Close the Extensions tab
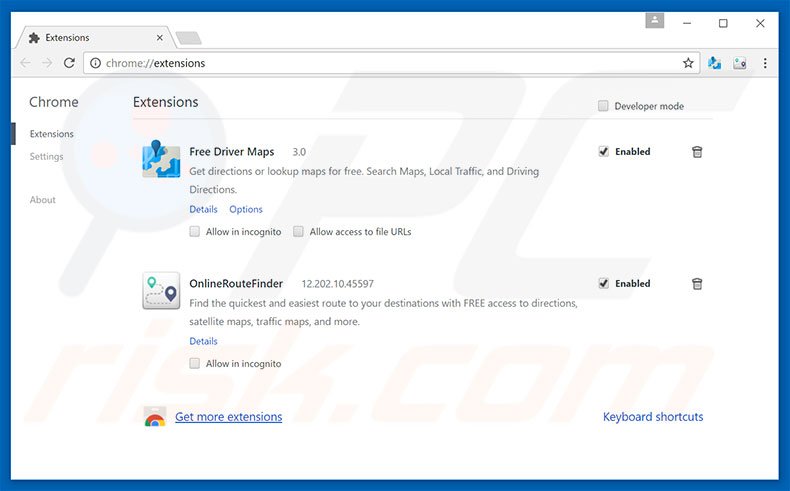Screen dimensions: 790x491 [159, 38]
